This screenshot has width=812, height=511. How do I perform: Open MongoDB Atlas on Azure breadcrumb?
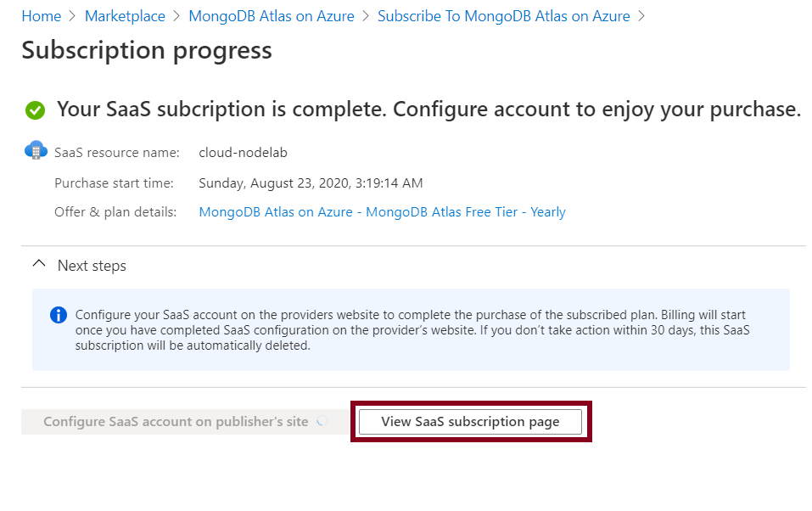click(272, 16)
